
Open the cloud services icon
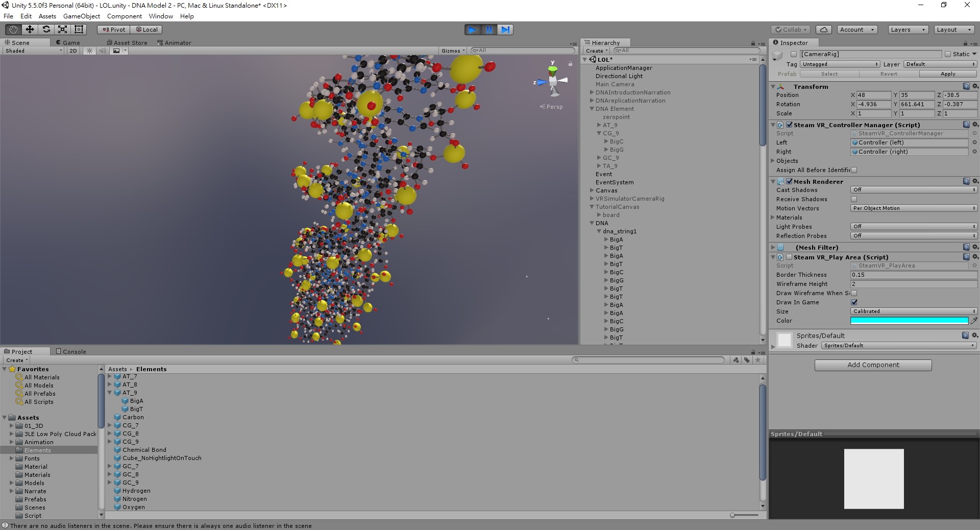tap(823, 30)
